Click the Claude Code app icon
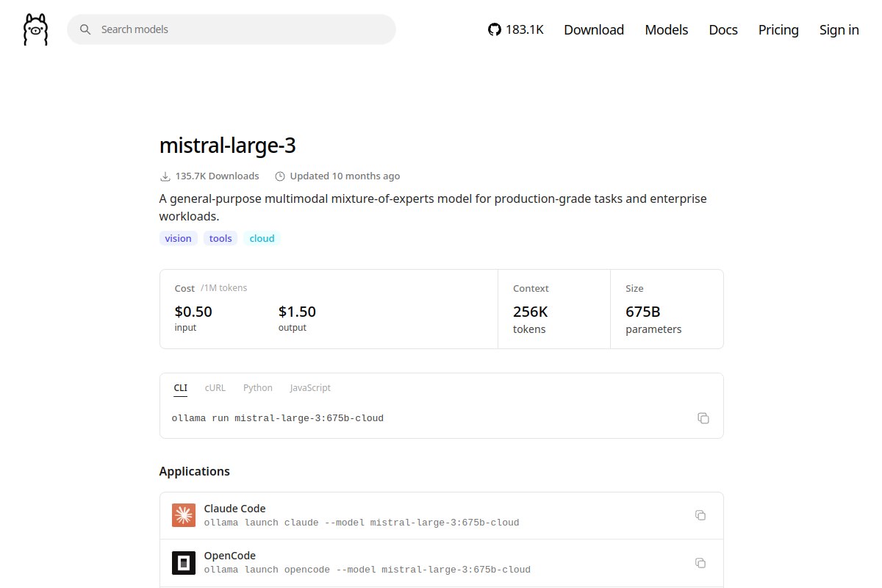Image resolution: width=882 pixels, height=588 pixels. [x=184, y=515]
